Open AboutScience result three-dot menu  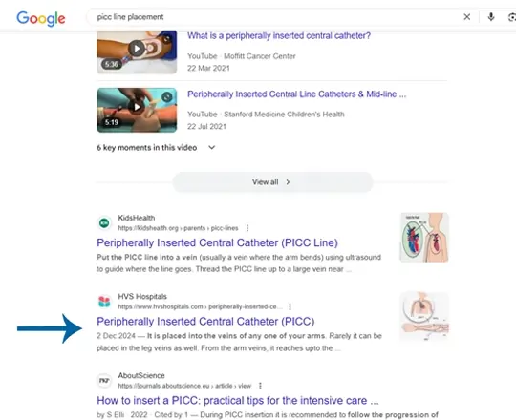click(x=260, y=386)
